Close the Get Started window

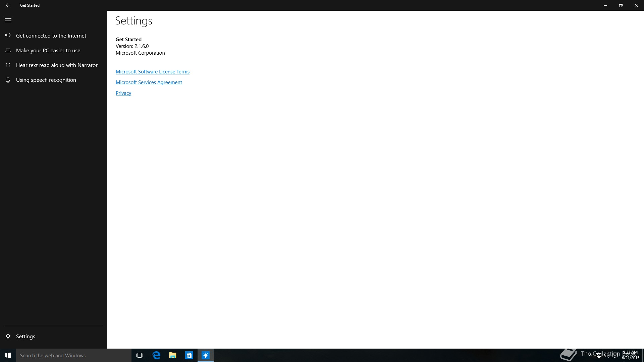click(636, 5)
